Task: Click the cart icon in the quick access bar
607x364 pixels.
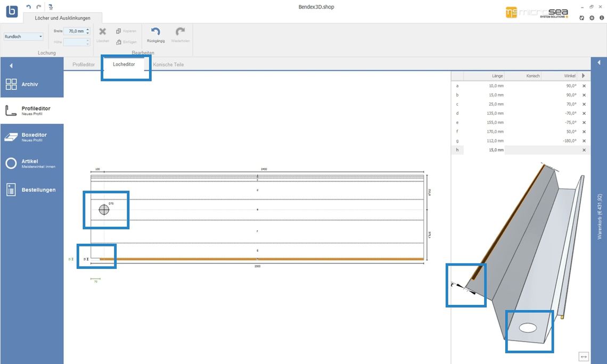Action: coord(51,7)
